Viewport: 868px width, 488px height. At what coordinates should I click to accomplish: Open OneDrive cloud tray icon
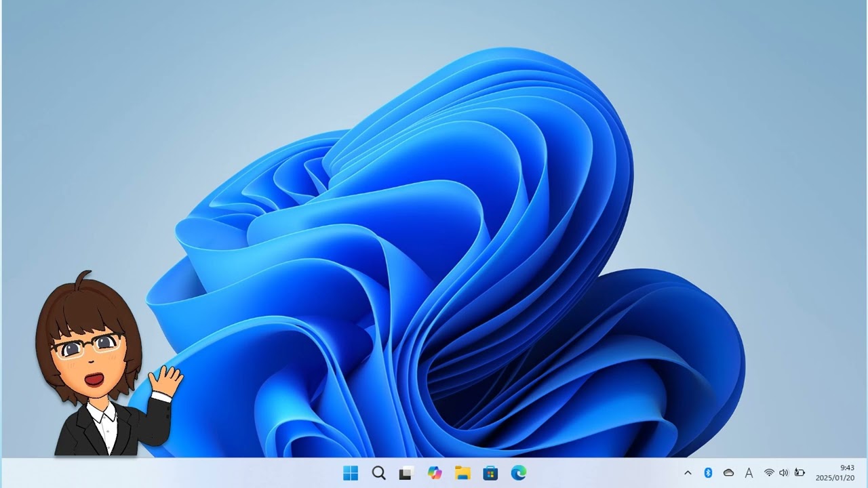coord(728,473)
